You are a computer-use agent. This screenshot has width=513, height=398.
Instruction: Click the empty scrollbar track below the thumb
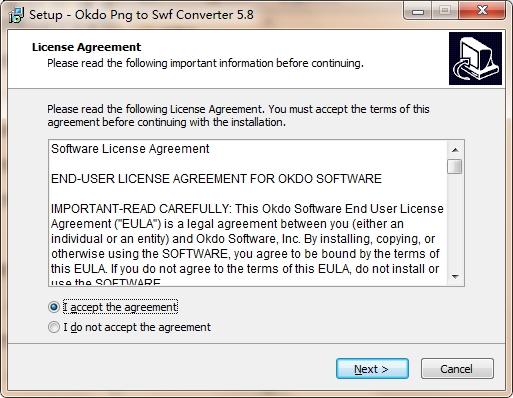click(455, 222)
